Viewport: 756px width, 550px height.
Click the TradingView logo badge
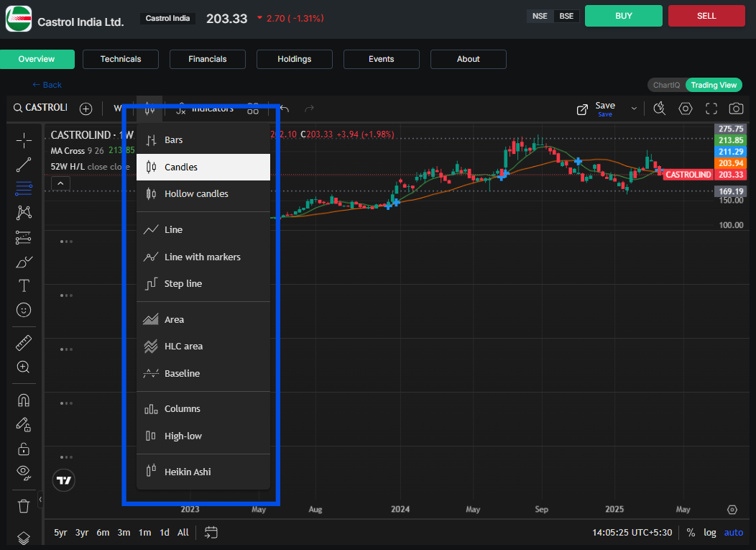[64, 480]
